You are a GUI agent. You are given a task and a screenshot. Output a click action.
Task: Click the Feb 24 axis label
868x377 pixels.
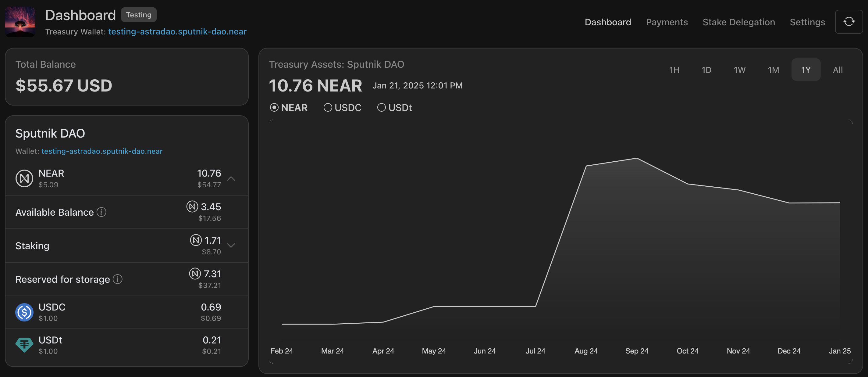coord(282,351)
